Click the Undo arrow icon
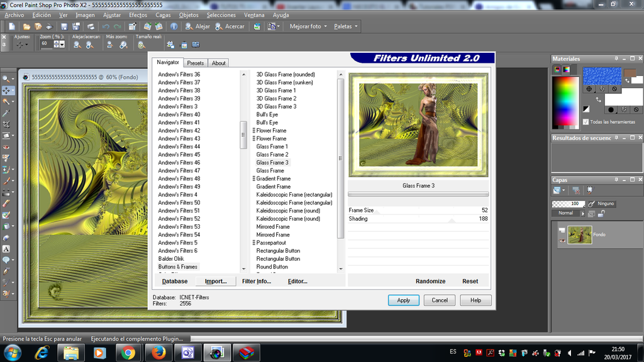The image size is (644, 362). tap(105, 26)
